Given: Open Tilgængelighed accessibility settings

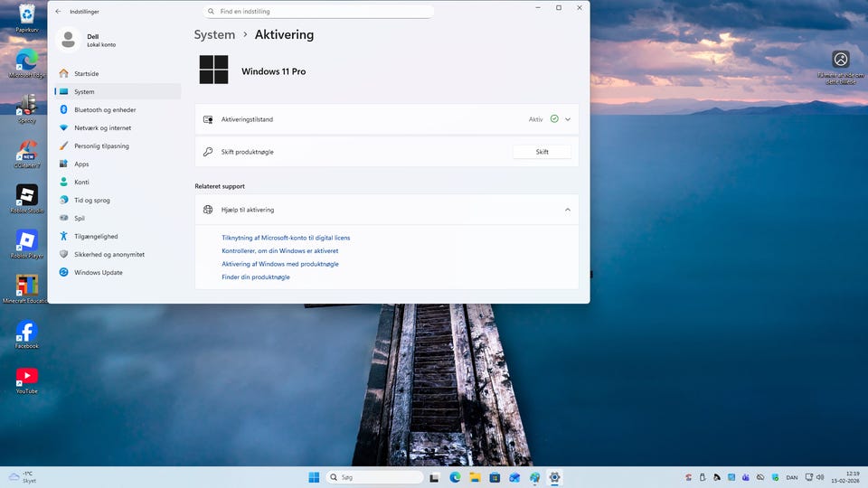Looking at the screenshot, I should [96, 237].
